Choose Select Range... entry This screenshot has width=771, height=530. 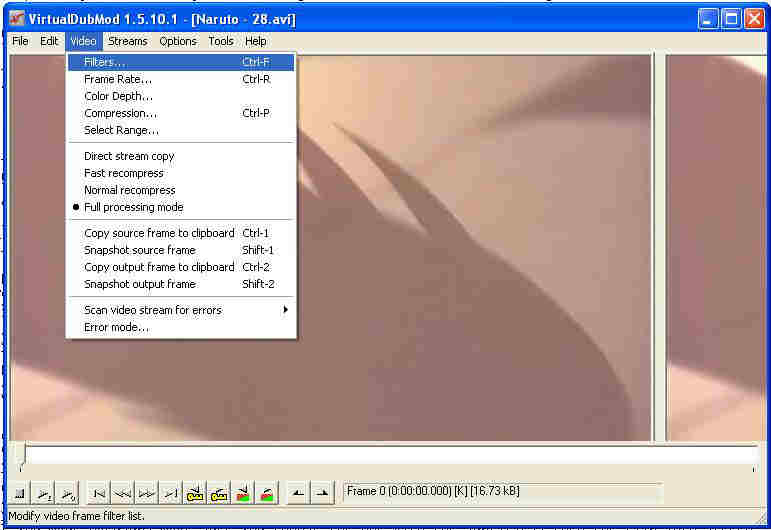click(x=181, y=130)
